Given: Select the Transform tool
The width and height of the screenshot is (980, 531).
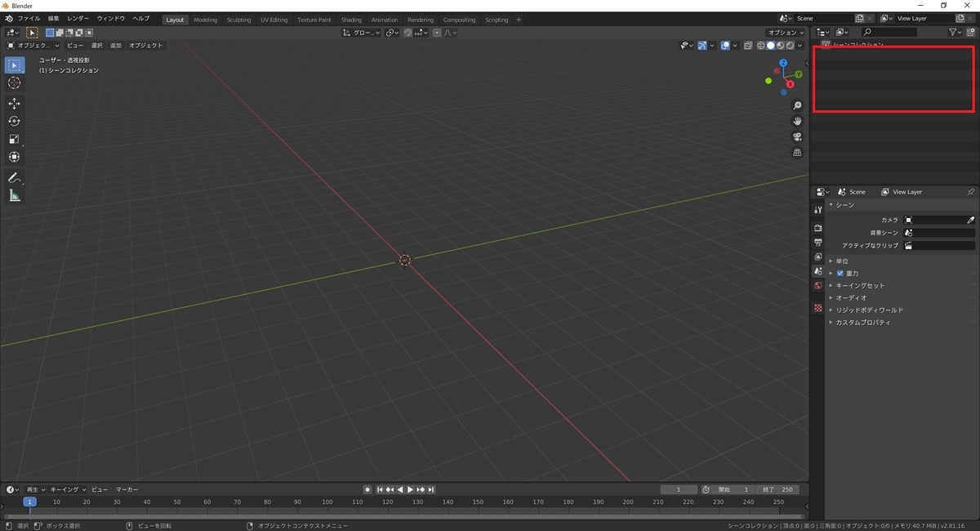Looking at the screenshot, I should coord(14,157).
